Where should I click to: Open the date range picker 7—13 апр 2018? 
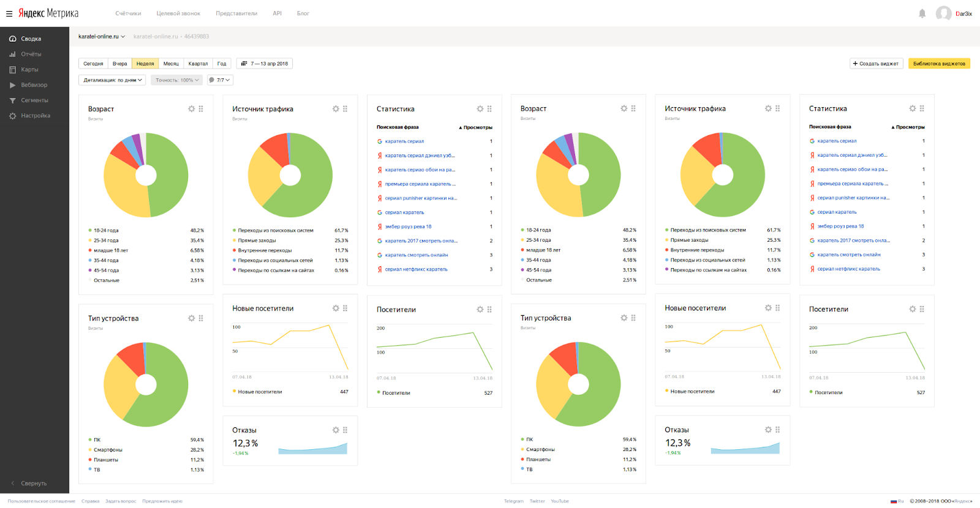click(265, 64)
